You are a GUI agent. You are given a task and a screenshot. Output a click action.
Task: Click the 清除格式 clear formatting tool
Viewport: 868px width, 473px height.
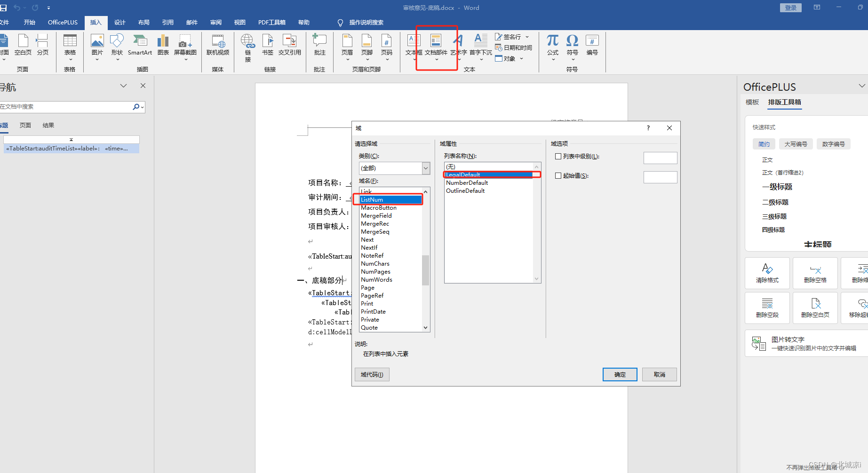[x=767, y=273]
